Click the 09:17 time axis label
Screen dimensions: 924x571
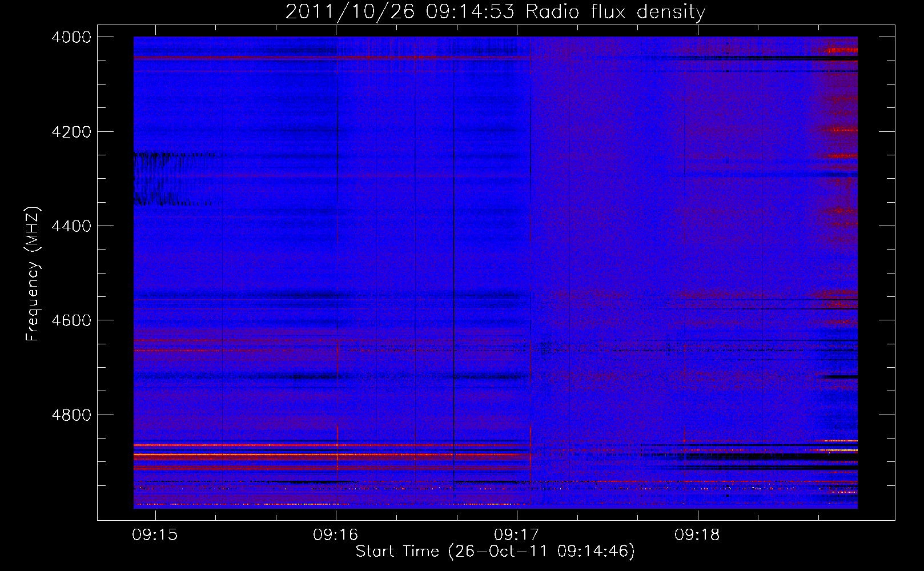pyautogui.click(x=517, y=535)
